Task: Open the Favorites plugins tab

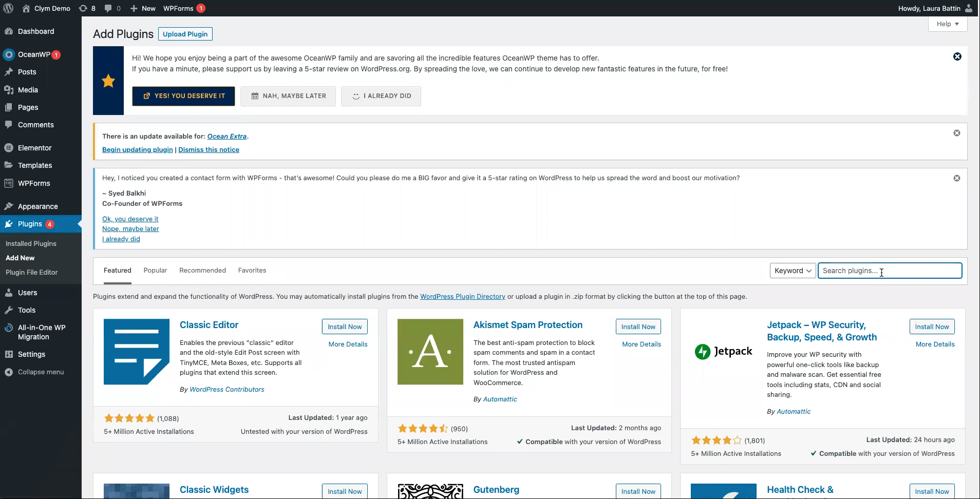Action: pos(252,271)
